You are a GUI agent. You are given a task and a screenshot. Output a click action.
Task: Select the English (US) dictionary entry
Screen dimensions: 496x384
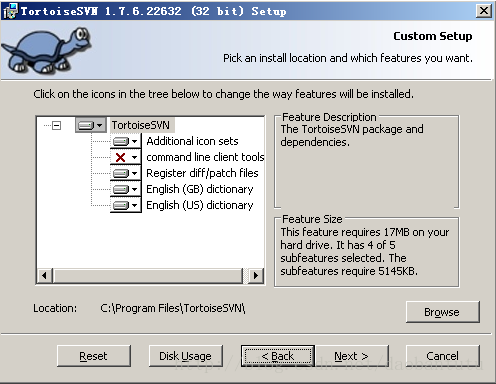point(200,205)
